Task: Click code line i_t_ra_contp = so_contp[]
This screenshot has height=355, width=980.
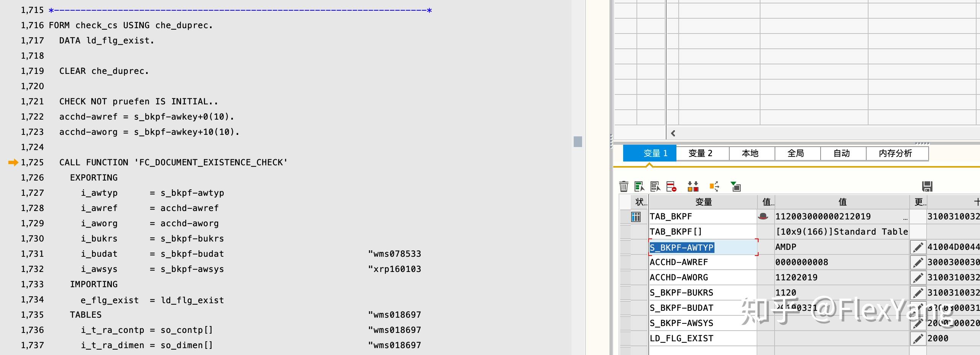Action: coord(147,330)
